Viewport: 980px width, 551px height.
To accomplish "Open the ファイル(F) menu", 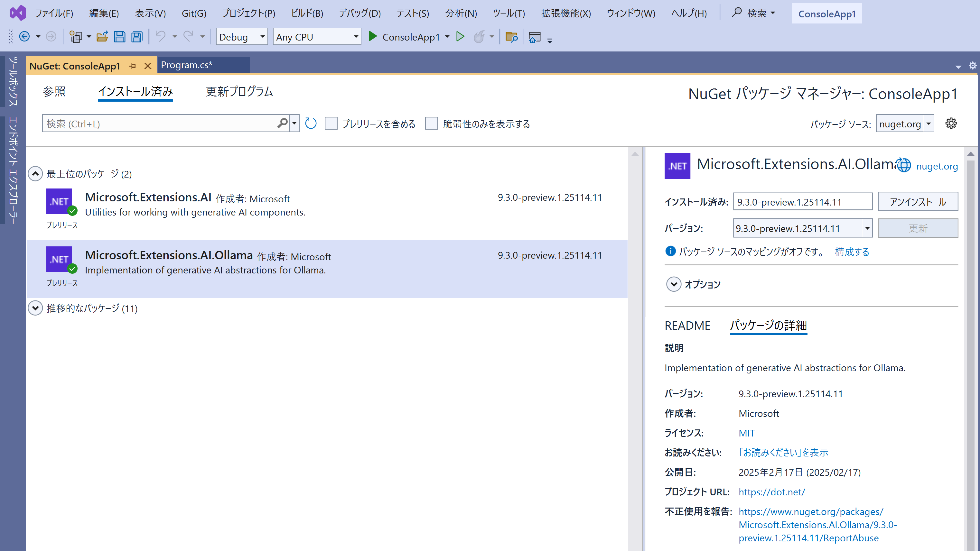I will (x=54, y=13).
